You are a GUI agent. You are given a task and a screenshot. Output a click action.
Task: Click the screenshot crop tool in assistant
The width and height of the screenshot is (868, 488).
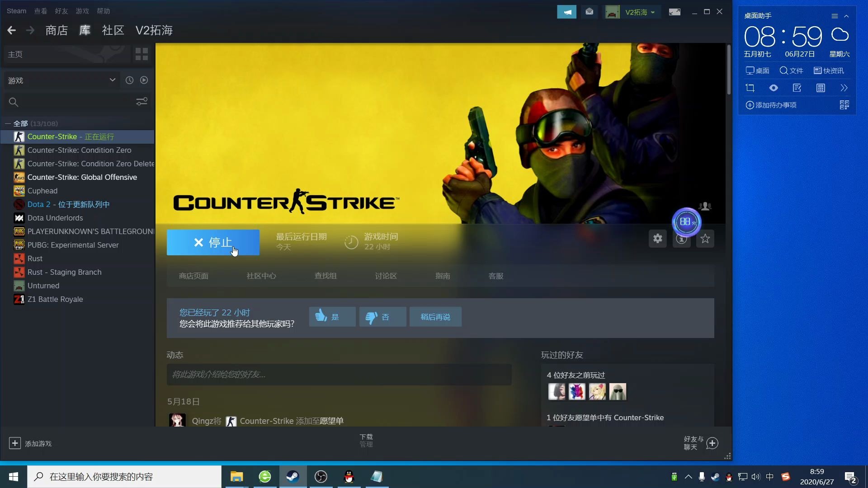750,88
